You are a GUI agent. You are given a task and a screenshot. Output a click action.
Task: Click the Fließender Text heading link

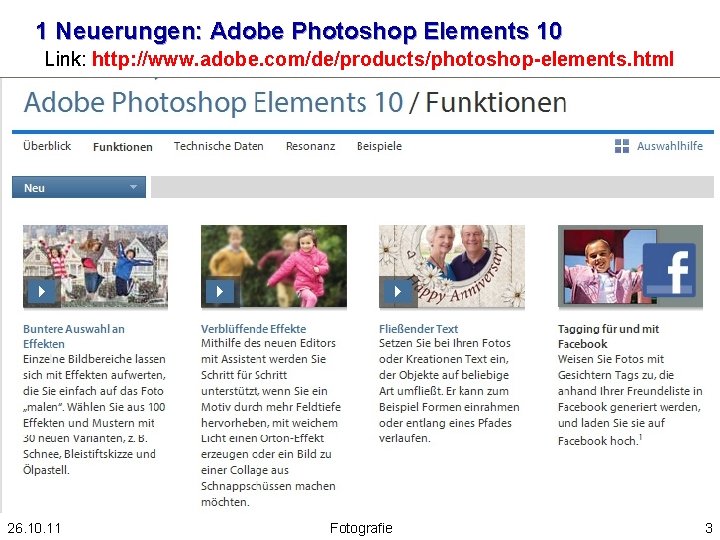(x=418, y=329)
